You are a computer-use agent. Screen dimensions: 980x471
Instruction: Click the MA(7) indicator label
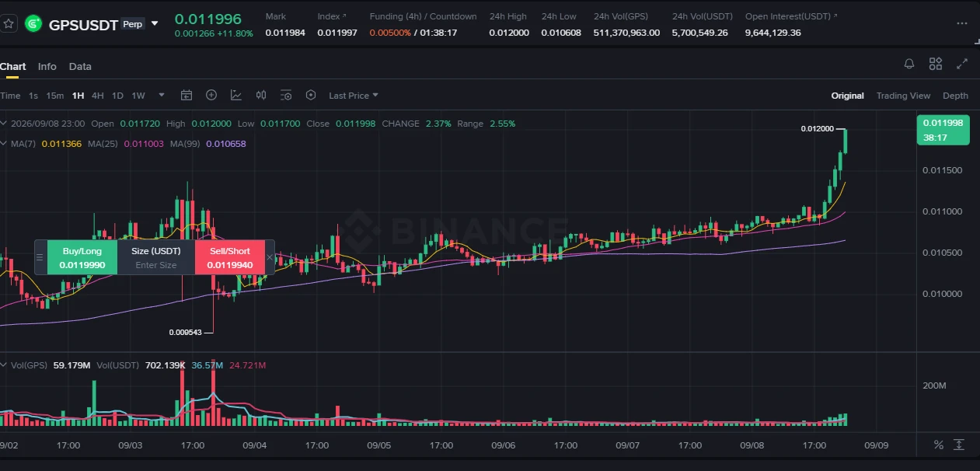(23, 144)
